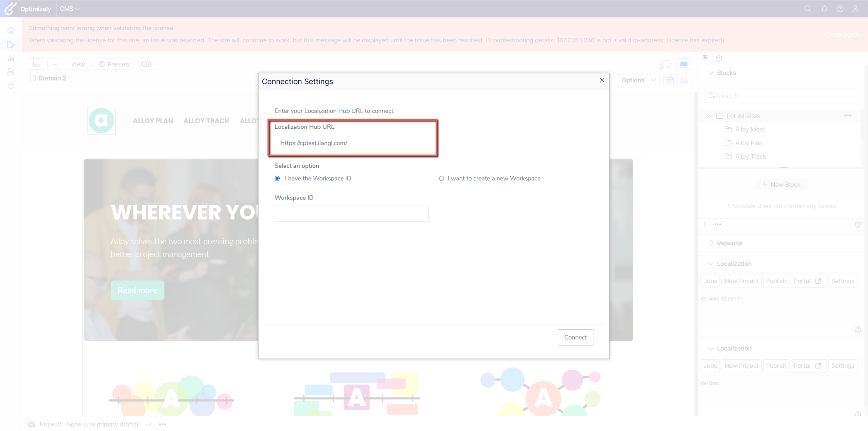Open the comments speech bubble icon
The height and width of the screenshot is (431, 868).
[x=665, y=64]
